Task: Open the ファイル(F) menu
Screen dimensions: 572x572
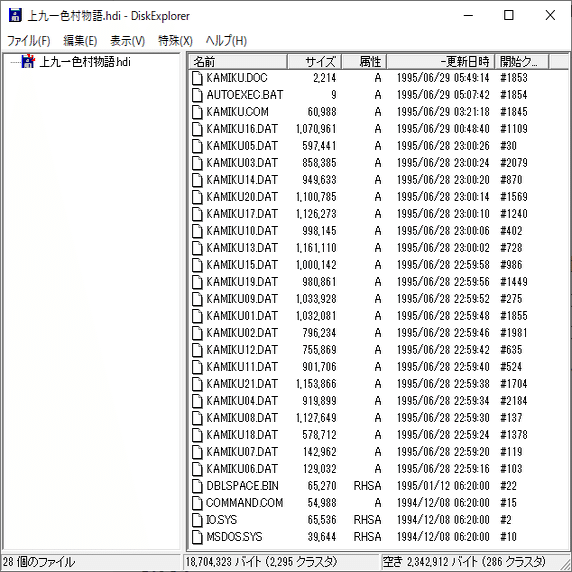Action: point(28,40)
